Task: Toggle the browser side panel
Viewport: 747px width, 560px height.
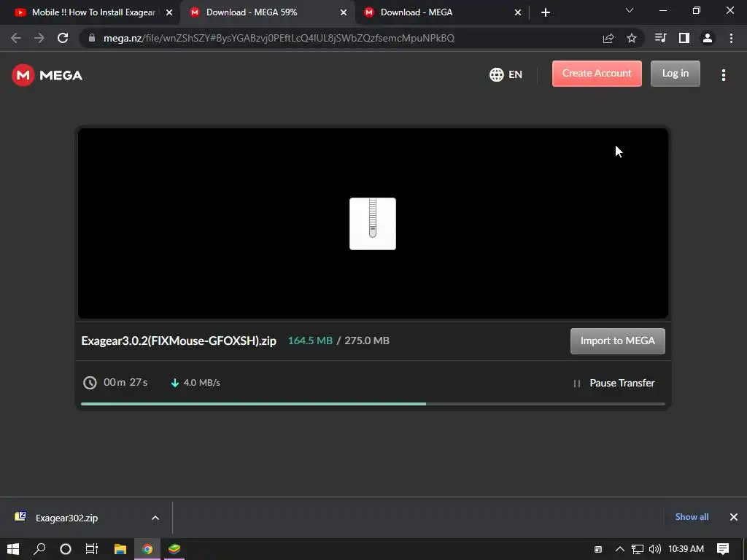Action: click(684, 38)
